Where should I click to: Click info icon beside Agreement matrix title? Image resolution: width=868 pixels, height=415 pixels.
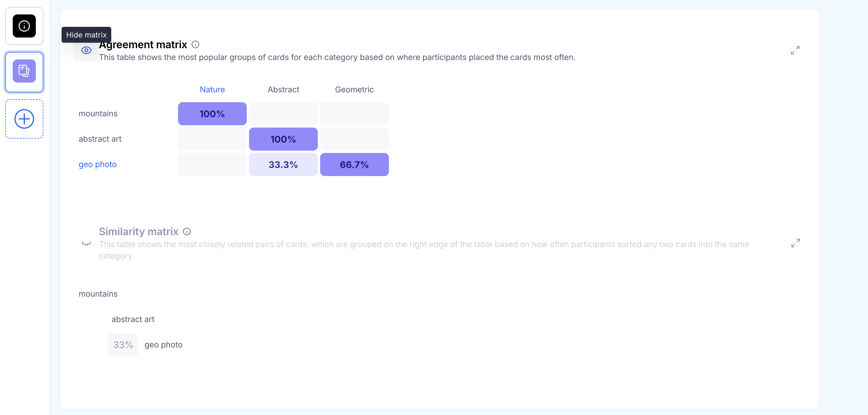[195, 44]
